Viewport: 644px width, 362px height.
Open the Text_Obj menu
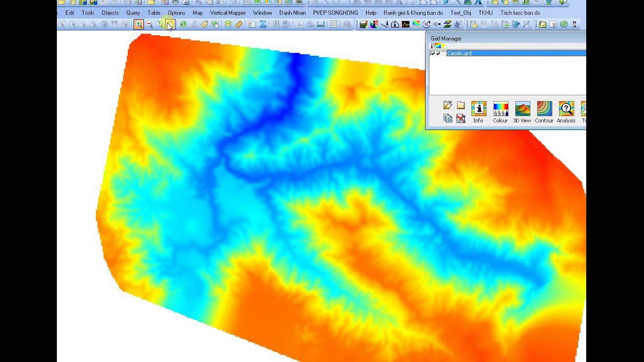click(x=461, y=13)
